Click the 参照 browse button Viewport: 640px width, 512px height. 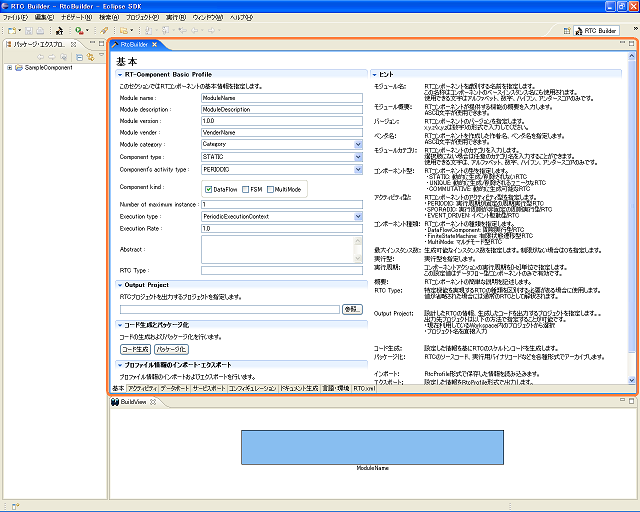(352, 309)
